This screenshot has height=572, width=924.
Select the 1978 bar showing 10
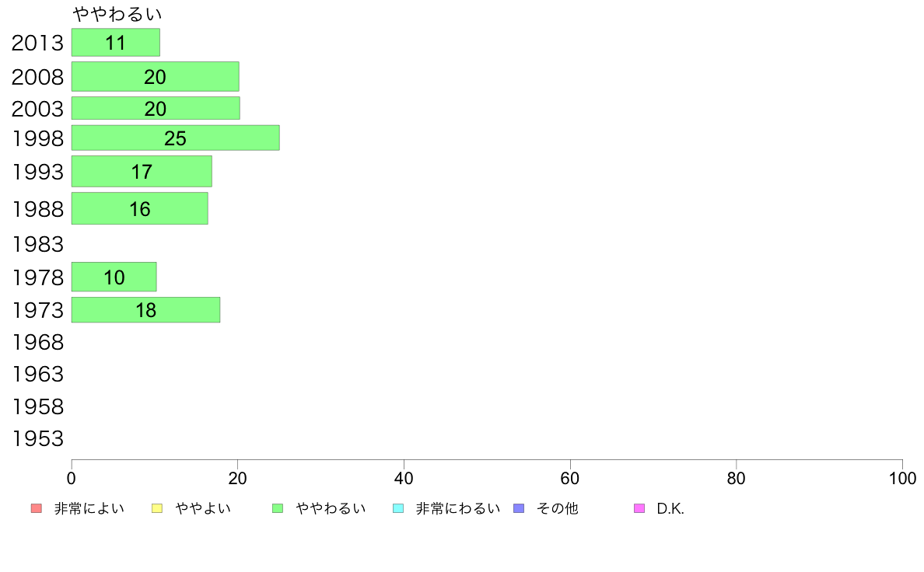coord(114,277)
